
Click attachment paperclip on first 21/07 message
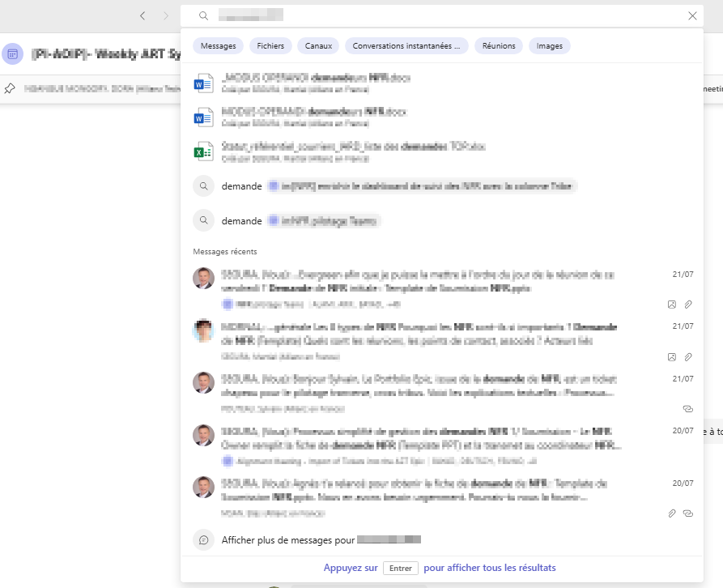pyautogui.click(x=688, y=305)
